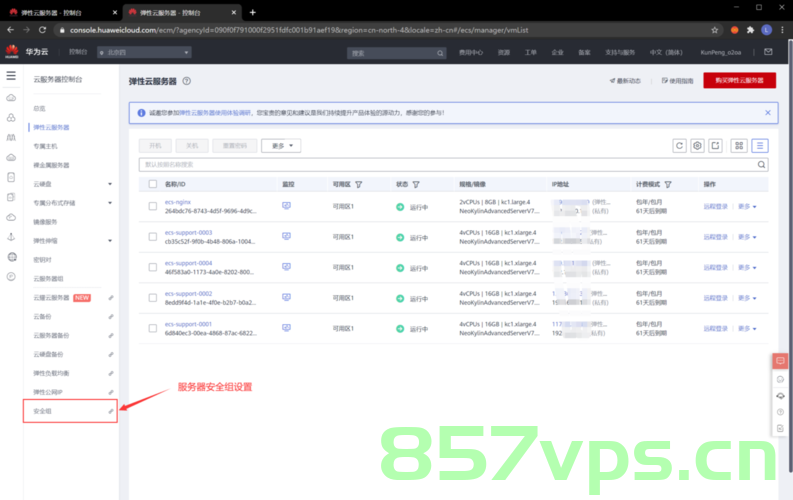
Task: Open the monitoring icon for ecs-support-0003
Action: 286,236
